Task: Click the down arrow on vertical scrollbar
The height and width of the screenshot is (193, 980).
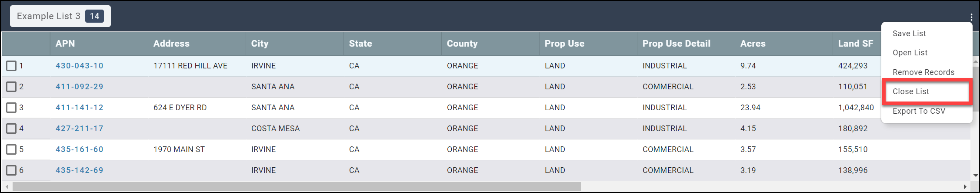Action: pyautogui.click(x=976, y=176)
